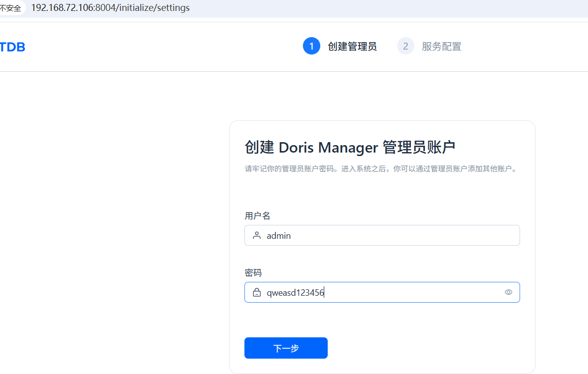This screenshot has height=374, width=588.
Task: Focus the username field containing admin
Action: (387, 235)
